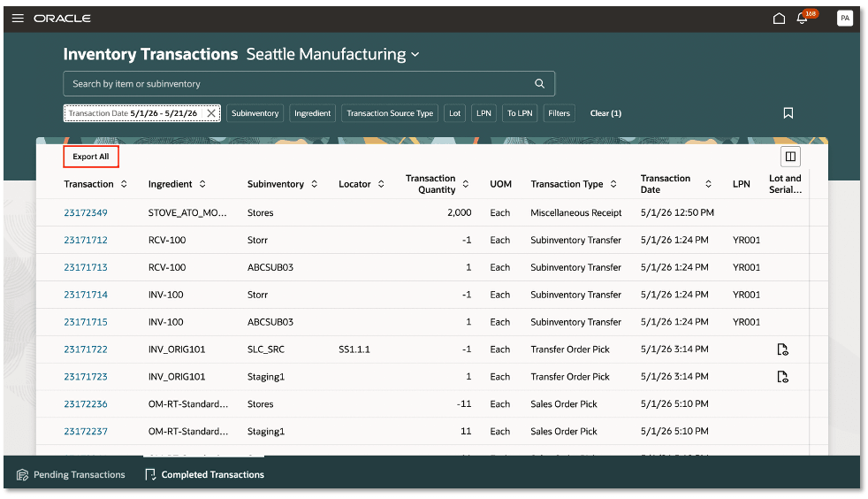Click the SS1.1.1 locator cell

[354, 349]
